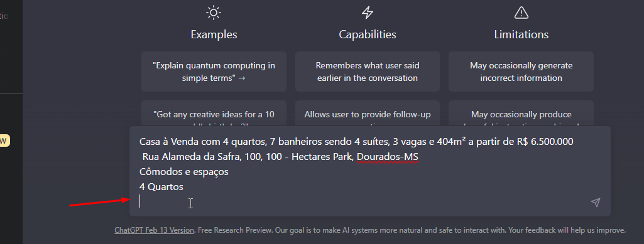
Task: Click the "May occasionally produce" limitations card
Action: click(x=521, y=114)
